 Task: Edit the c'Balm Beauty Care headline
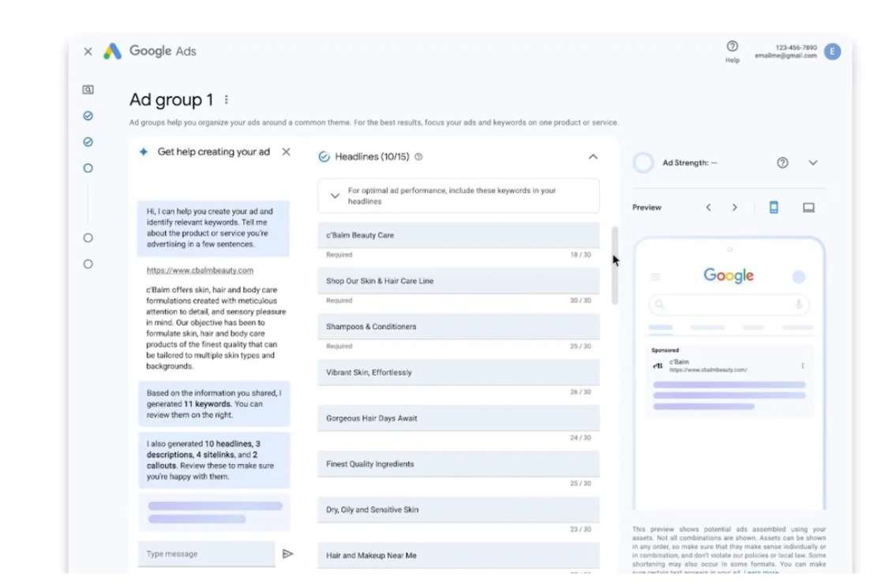click(459, 235)
